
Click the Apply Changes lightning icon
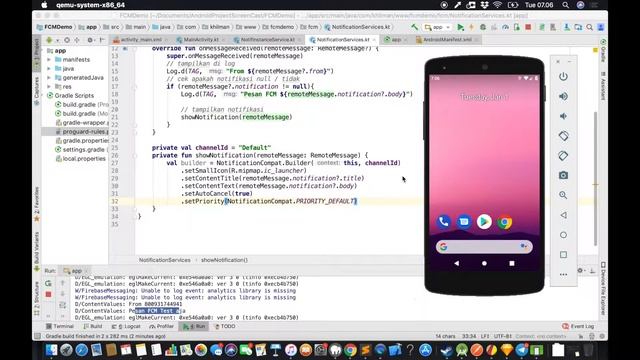click(471, 27)
